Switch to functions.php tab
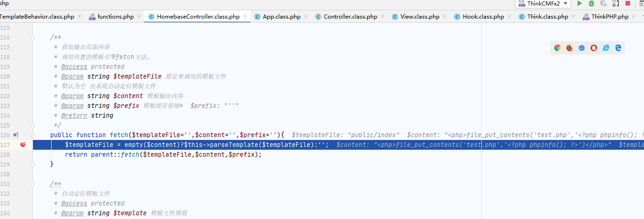644x219 pixels. click(111, 16)
